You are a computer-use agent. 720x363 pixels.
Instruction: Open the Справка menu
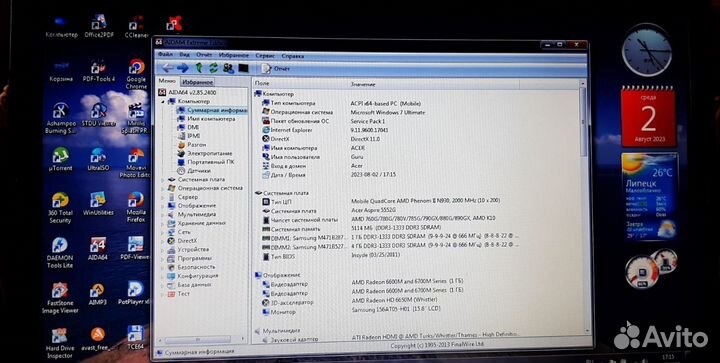click(292, 56)
